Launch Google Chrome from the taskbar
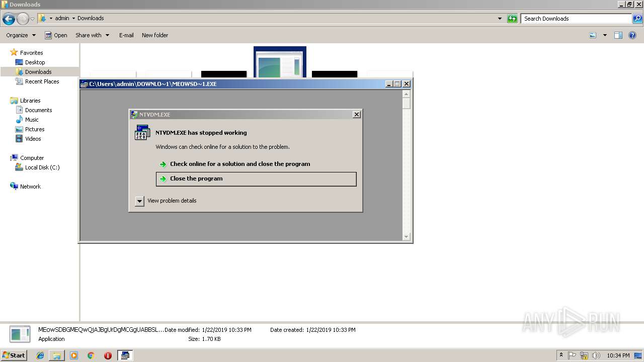This screenshot has height=362, width=644. (x=91, y=355)
